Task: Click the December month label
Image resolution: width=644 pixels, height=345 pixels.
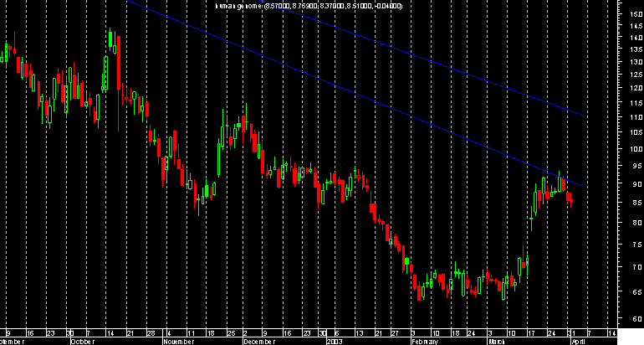Action: coord(258,342)
